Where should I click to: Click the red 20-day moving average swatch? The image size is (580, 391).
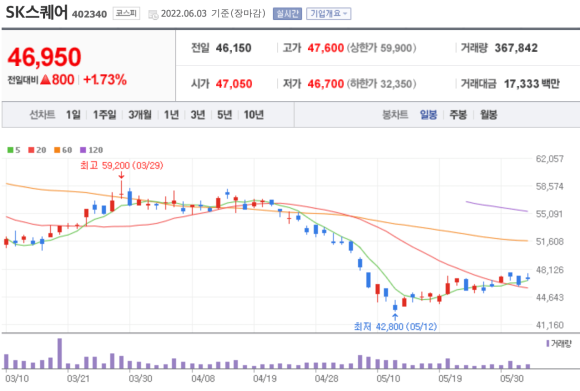click(x=31, y=150)
